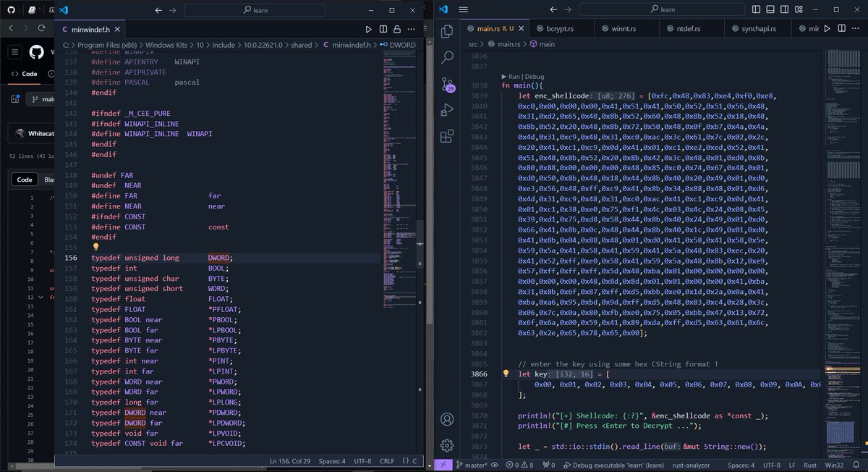
Task: Click Debug code lens above fn main
Action: 535,76
